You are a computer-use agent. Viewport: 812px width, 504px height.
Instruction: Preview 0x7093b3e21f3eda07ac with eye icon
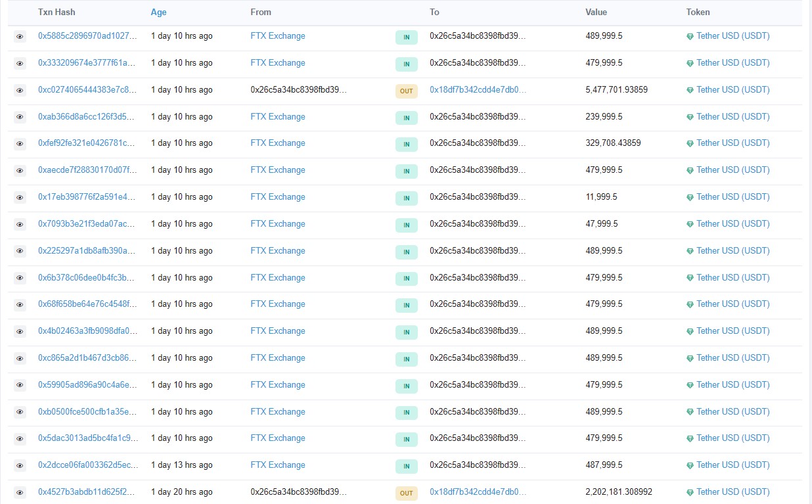pyautogui.click(x=20, y=225)
